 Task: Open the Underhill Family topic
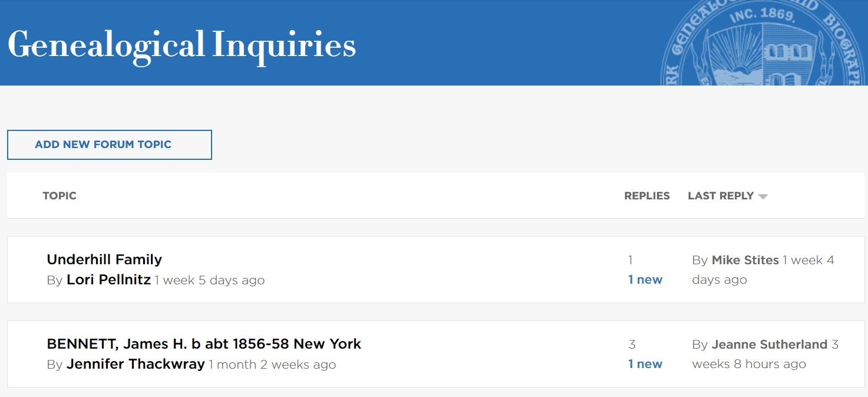click(x=104, y=260)
